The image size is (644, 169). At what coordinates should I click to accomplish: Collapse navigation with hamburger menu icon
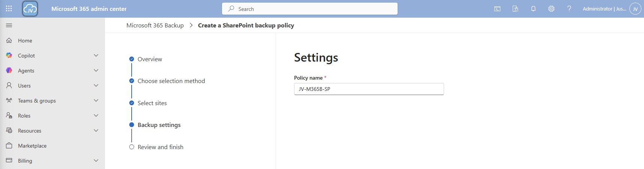(9, 25)
